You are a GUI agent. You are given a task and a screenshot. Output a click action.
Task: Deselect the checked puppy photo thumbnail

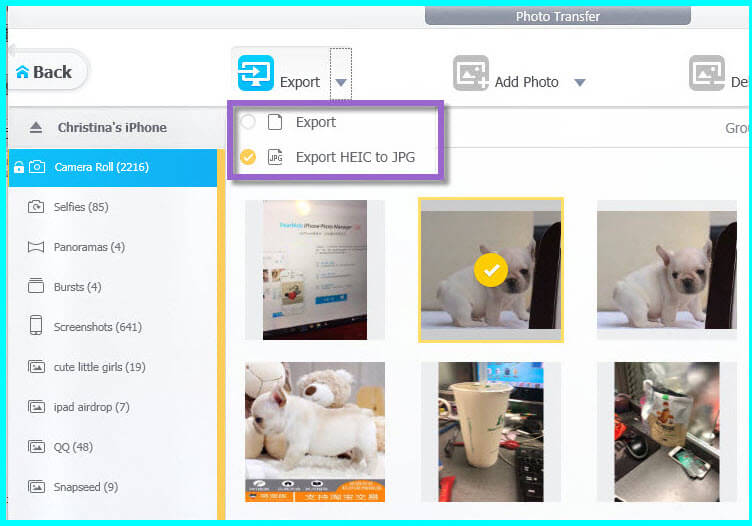point(491,270)
